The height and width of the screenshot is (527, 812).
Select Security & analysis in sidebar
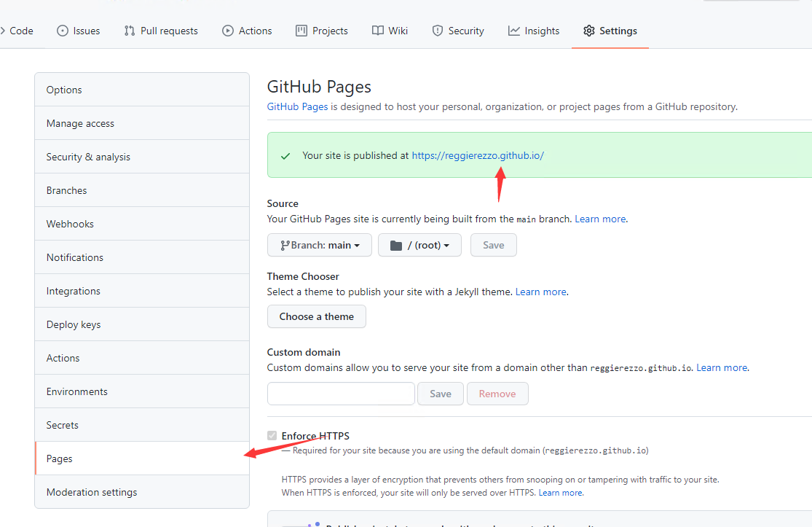click(142, 157)
